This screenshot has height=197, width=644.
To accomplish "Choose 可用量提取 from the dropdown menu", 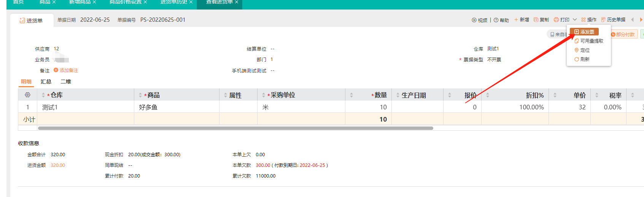I will (589, 41).
